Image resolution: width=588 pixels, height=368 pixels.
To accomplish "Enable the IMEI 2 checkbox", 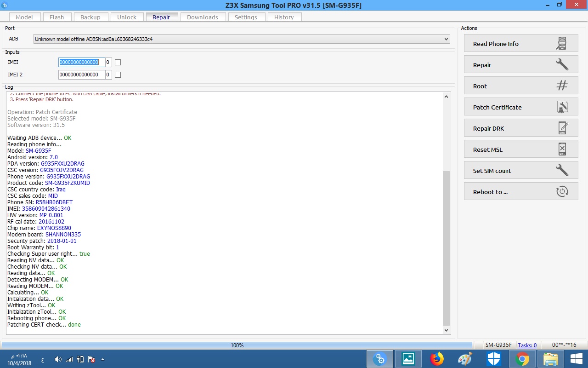I will pos(118,75).
